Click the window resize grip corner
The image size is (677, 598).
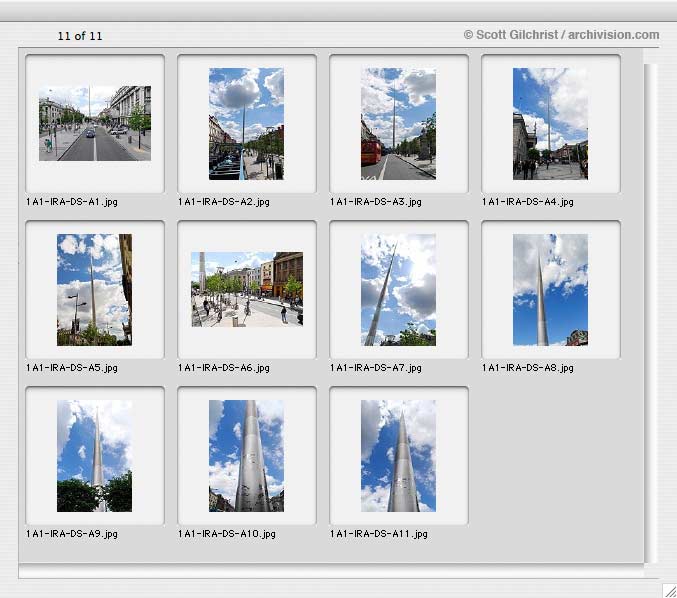[670, 591]
